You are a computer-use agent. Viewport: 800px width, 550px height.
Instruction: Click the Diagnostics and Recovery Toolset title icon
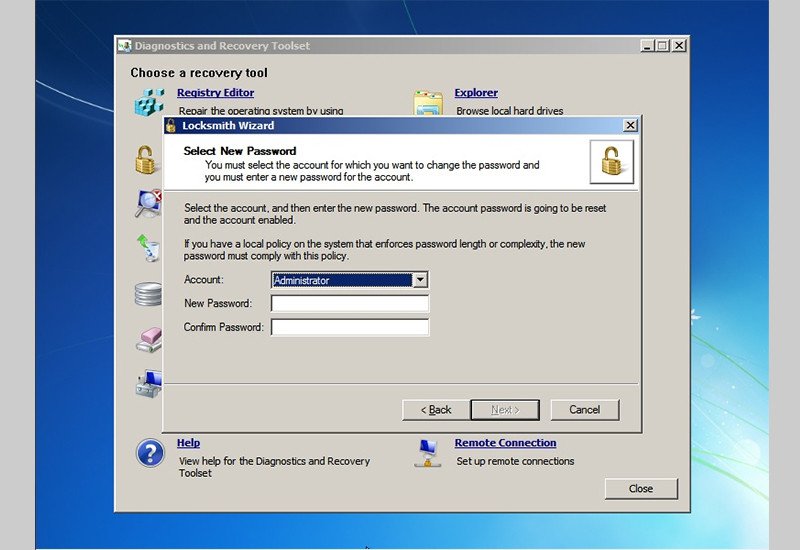124,46
